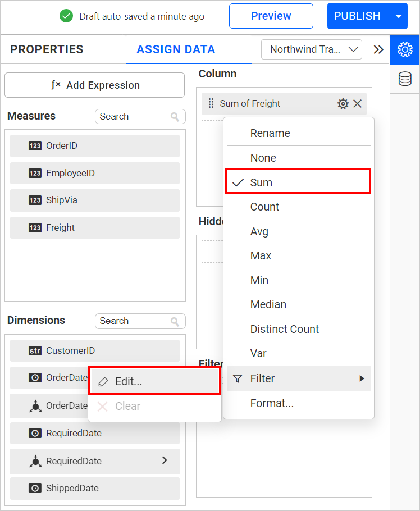Click the Measures search field
Viewport: 420px width, 511px height.
pos(139,116)
